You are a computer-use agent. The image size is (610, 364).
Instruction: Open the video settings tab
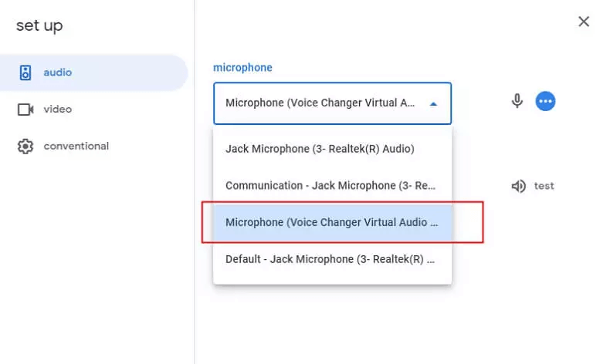click(x=58, y=110)
